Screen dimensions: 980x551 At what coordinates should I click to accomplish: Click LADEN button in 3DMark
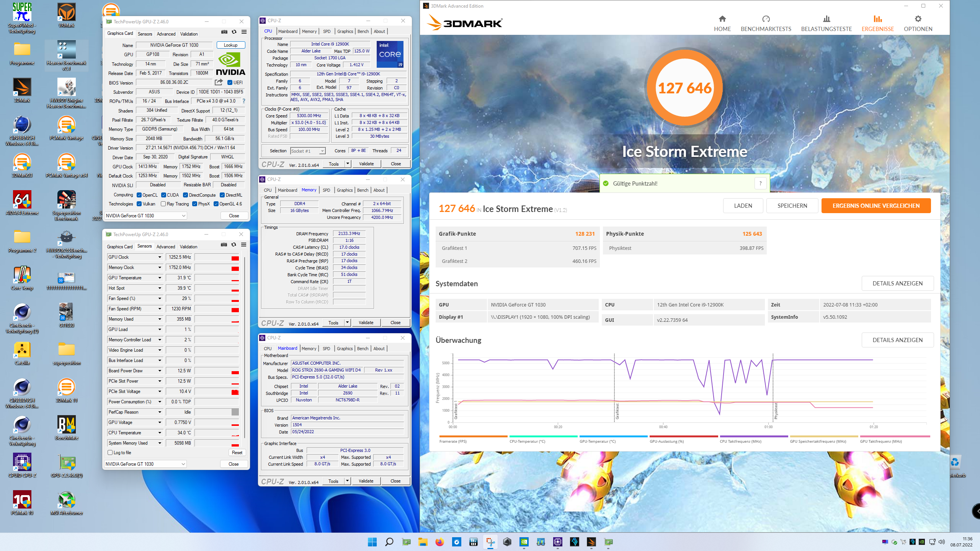coord(743,205)
